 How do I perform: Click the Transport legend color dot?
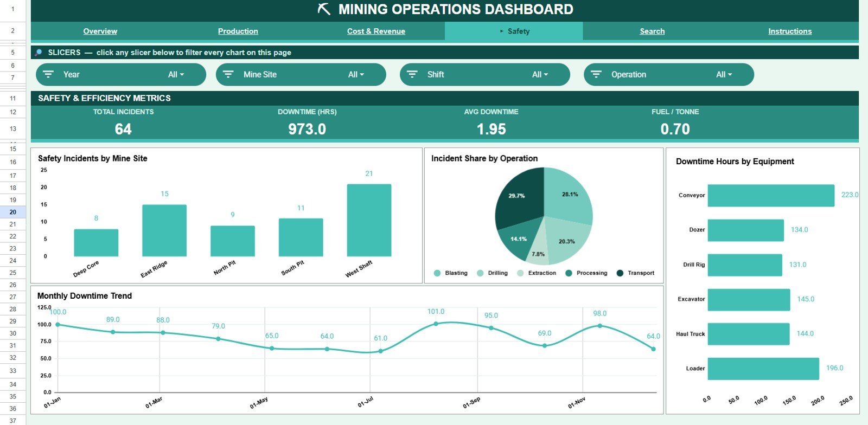click(620, 273)
